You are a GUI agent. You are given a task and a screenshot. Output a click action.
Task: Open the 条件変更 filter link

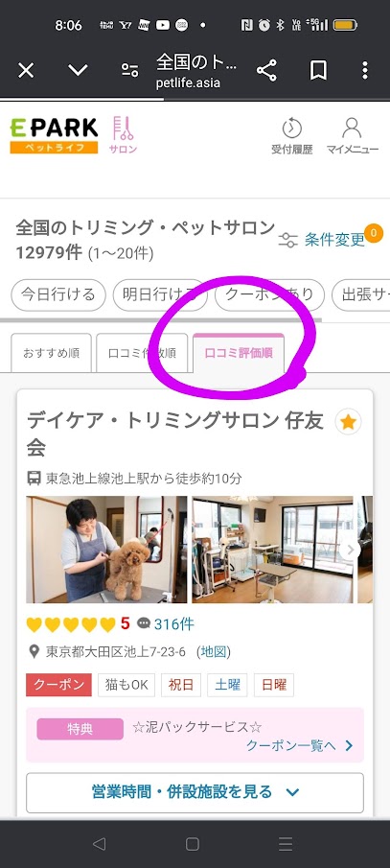[321, 240]
